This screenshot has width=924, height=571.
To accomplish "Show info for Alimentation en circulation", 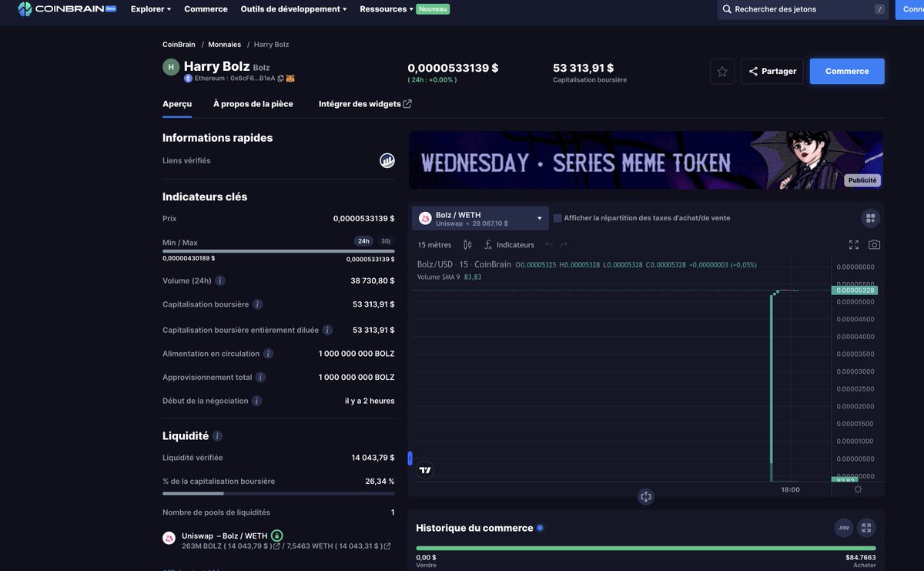I will tap(268, 354).
